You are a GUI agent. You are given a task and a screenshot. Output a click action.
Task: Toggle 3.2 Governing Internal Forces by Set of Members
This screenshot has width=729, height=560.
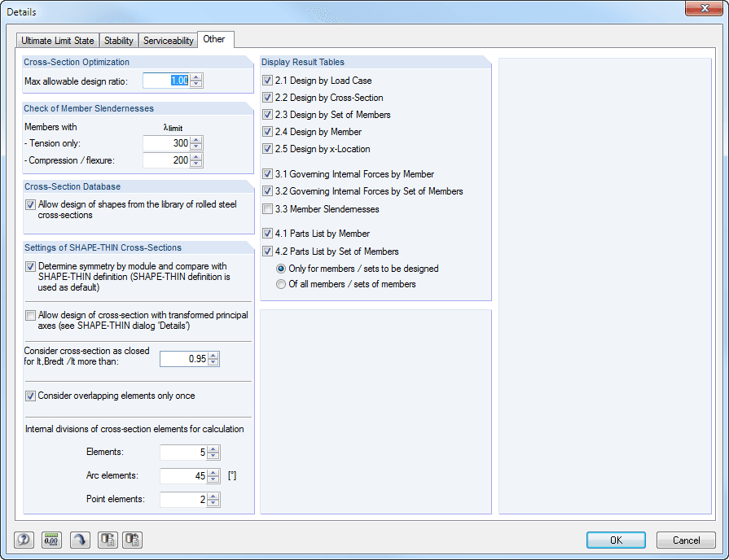click(267, 191)
